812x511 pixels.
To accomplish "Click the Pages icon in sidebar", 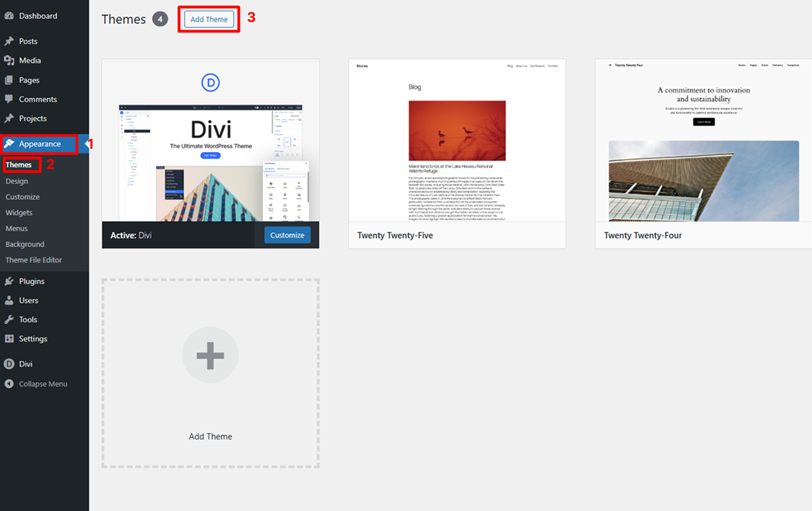I will pos(9,80).
